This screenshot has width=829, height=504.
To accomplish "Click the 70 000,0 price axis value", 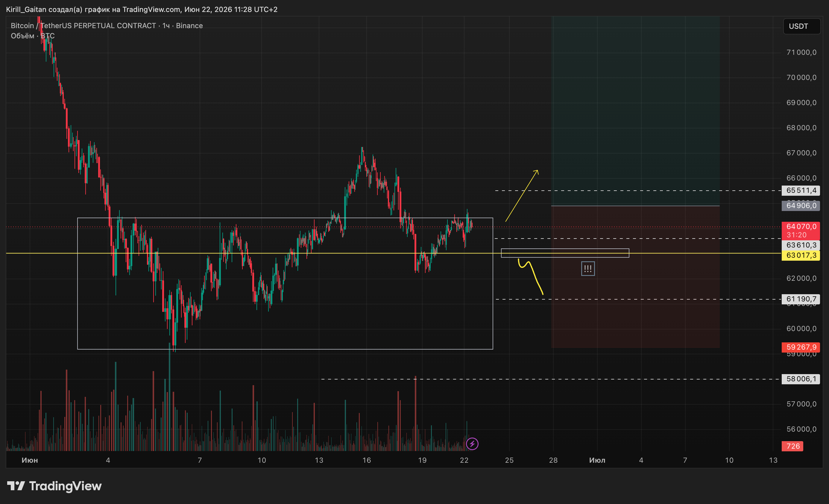I will click(x=801, y=78).
